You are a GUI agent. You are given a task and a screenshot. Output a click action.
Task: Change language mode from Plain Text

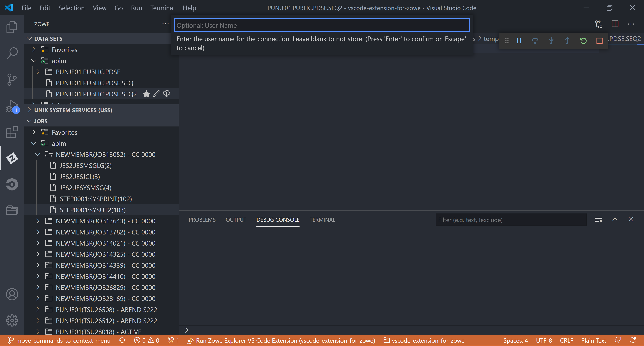593,340
